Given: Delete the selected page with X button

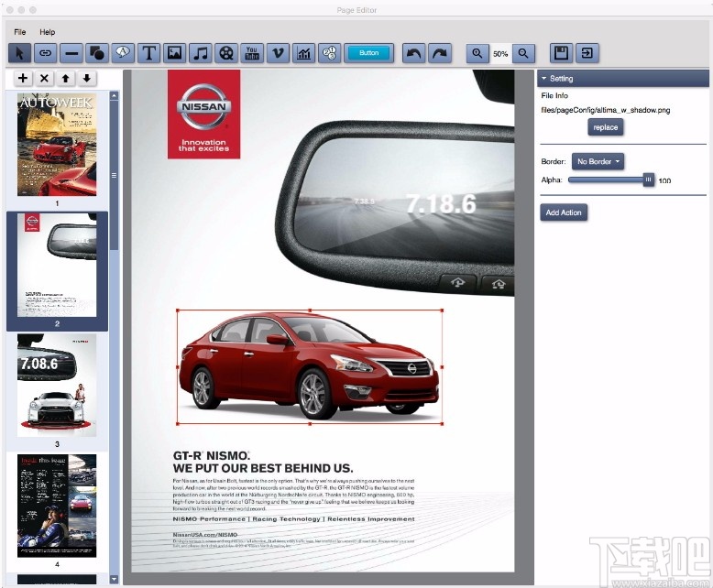Looking at the screenshot, I should pos(44,78).
